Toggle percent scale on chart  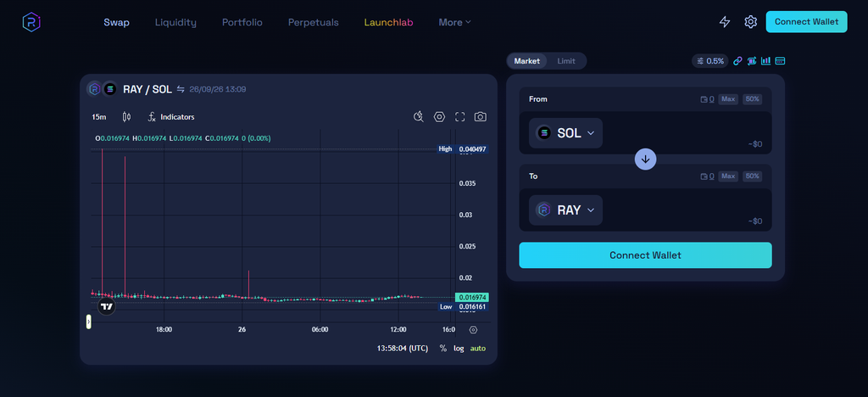point(442,349)
